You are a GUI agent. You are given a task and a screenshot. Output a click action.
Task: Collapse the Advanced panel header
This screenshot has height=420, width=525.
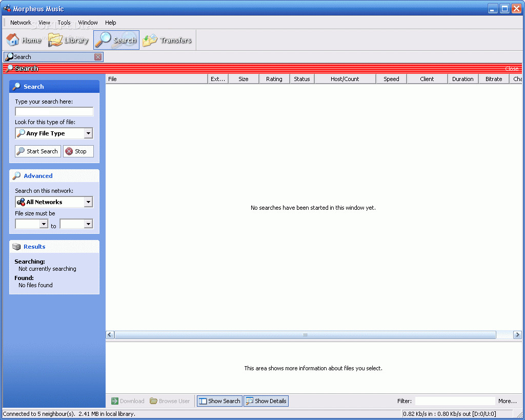click(54, 176)
